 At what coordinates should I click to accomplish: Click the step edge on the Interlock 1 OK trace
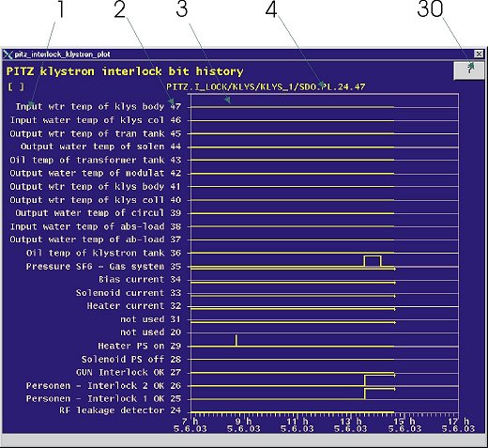click(365, 394)
